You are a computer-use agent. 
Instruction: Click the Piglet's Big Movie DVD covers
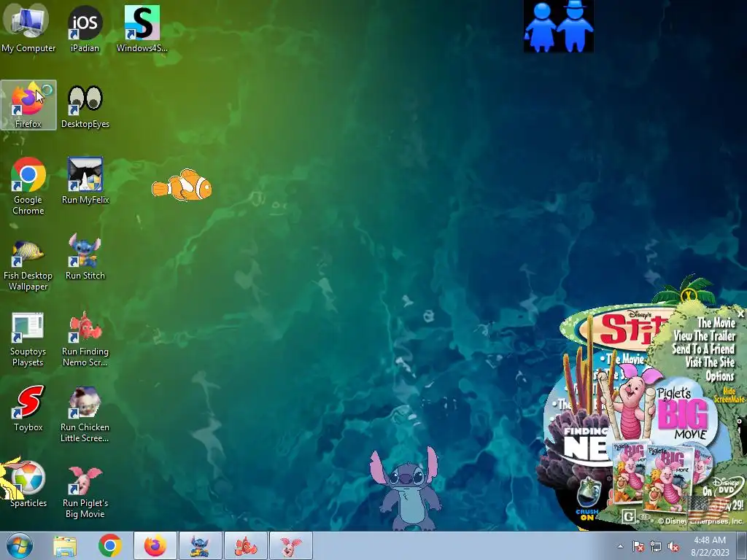pyautogui.click(x=662, y=476)
